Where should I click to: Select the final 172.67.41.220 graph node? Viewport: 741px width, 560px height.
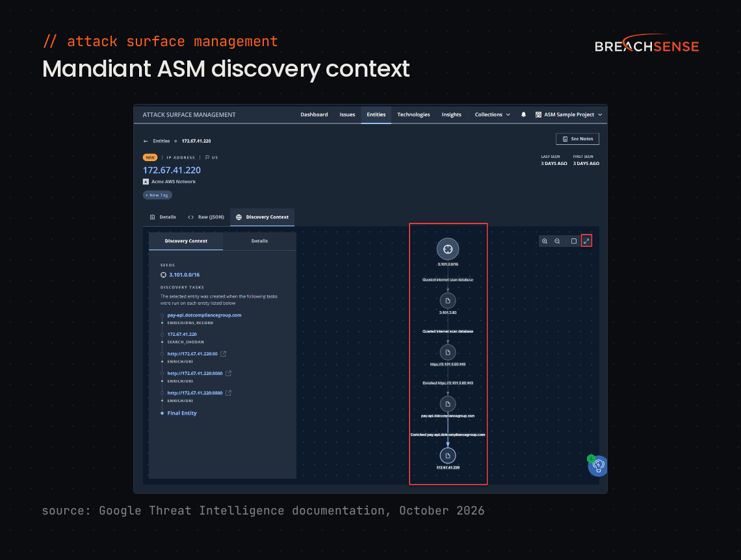[x=448, y=455]
